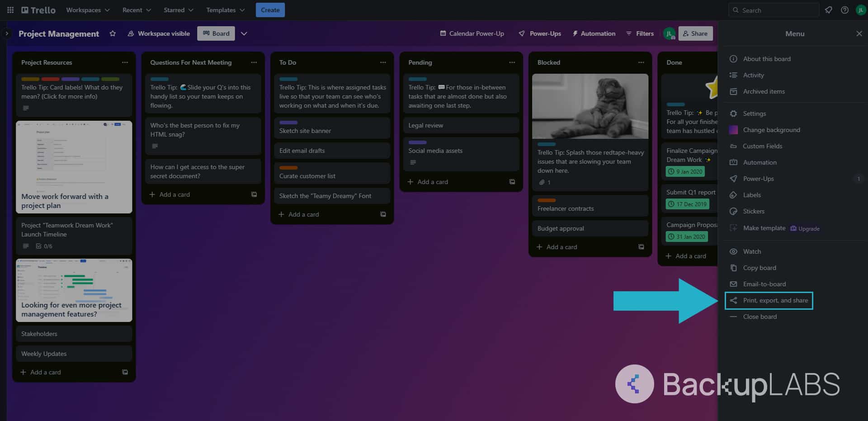Click the Create button
Viewport: 868px width, 421px height.
270,10
